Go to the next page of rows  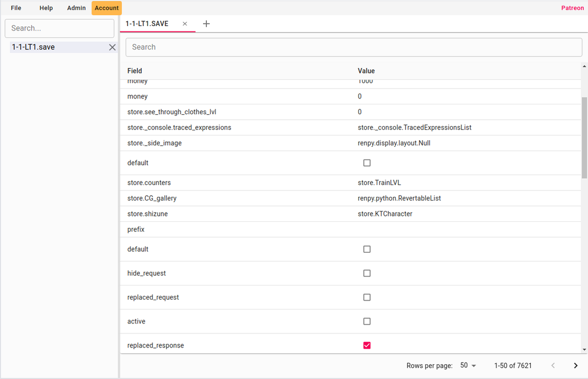coord(575,366)
